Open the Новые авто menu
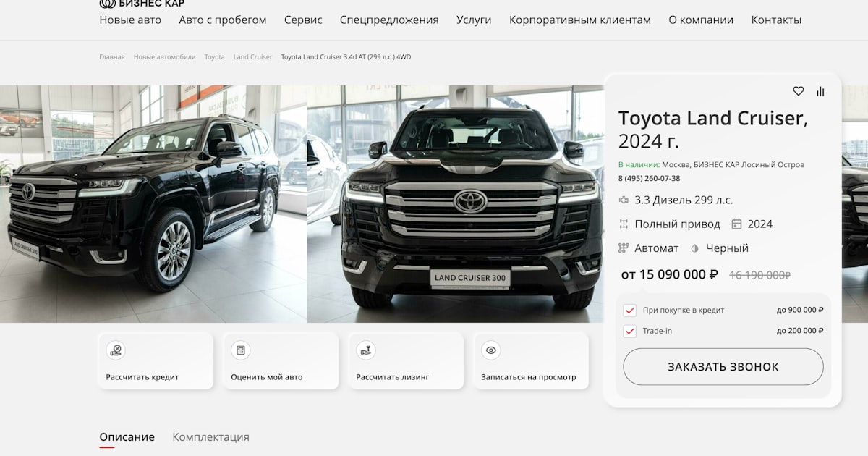Screen dimensions: 868x456 click(x=130, y=20)
